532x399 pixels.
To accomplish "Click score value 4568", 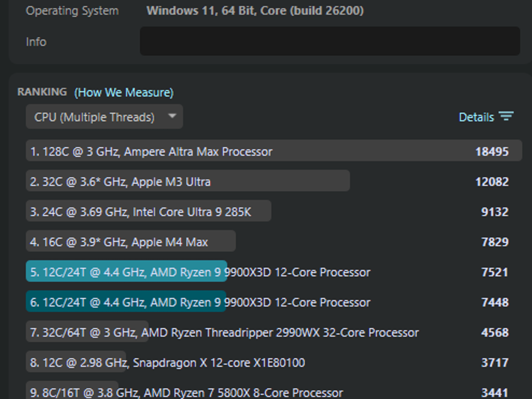I will 495,332.
